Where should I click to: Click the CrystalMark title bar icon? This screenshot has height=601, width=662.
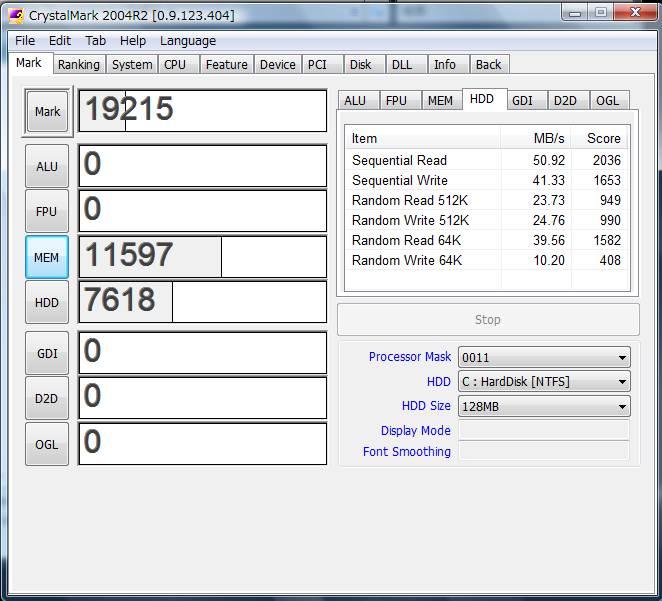click(15, 14)
